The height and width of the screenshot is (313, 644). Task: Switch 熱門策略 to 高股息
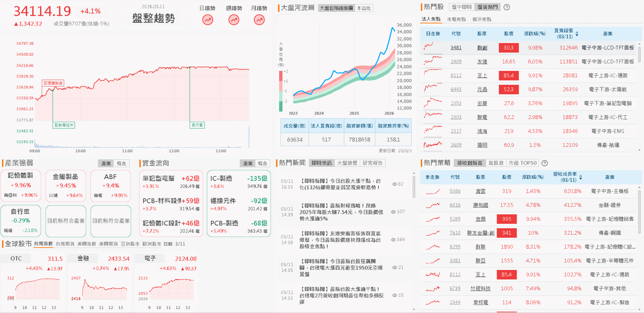coord(496,163)
